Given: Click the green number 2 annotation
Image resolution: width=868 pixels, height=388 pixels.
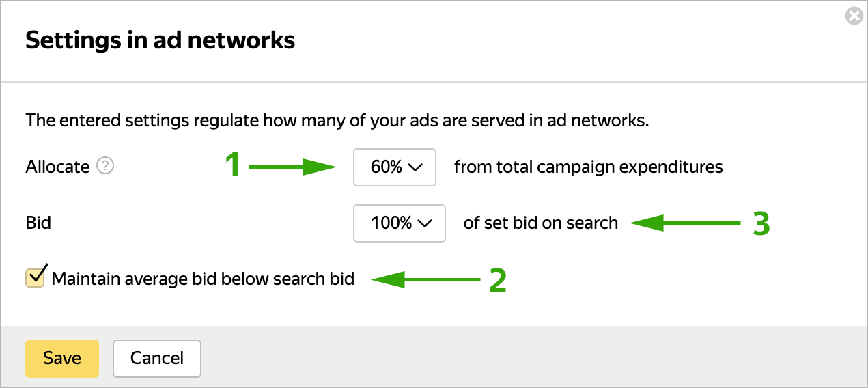Looking at the screenshot, I should [498, 279].
